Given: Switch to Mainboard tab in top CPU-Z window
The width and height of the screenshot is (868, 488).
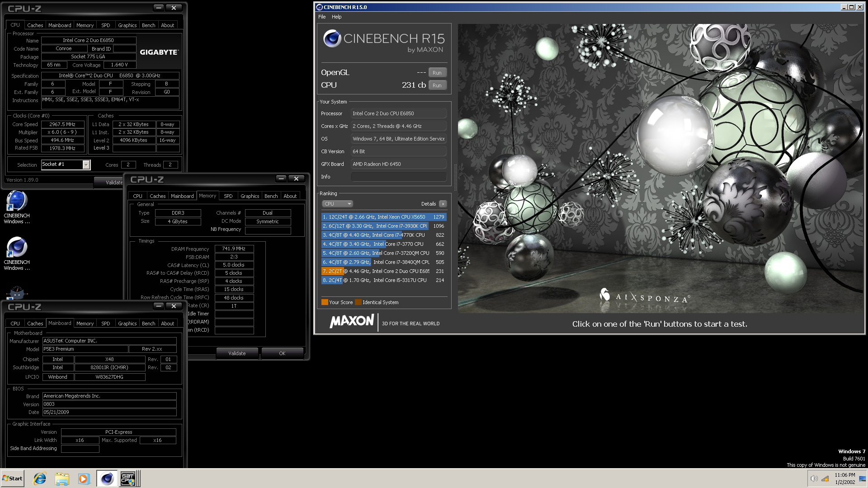Looking at the screenshot, I should pyautogui.click(x=60, y=25).
